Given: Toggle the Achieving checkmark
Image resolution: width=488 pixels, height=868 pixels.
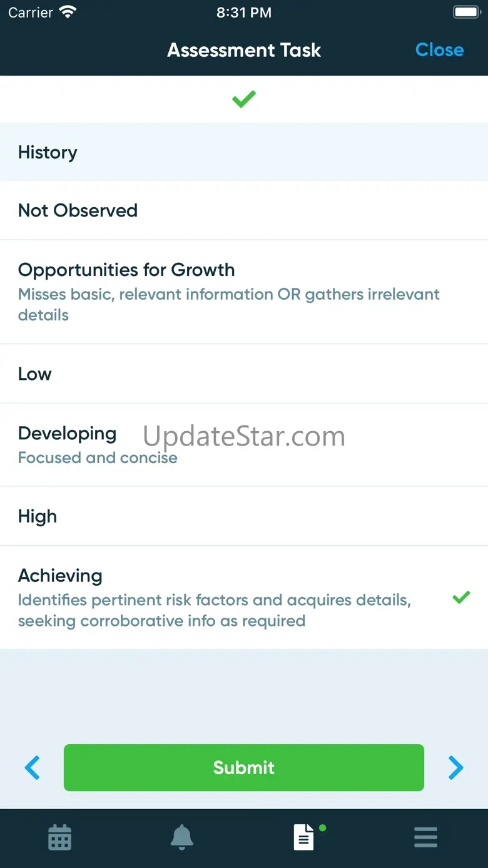Looking at the screenshot, I should [461, 598].
